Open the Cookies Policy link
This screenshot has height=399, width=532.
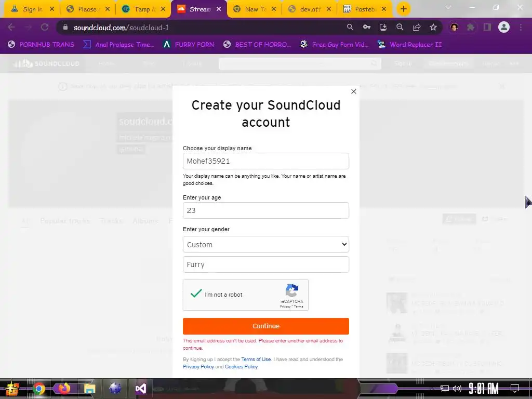[x=241, y=367]
